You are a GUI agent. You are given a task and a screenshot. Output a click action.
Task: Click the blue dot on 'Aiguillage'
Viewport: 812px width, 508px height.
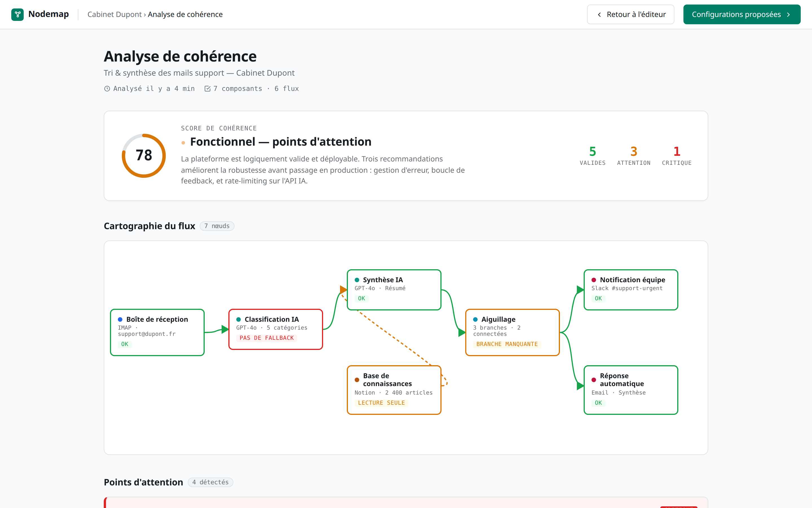pos(475,319)
